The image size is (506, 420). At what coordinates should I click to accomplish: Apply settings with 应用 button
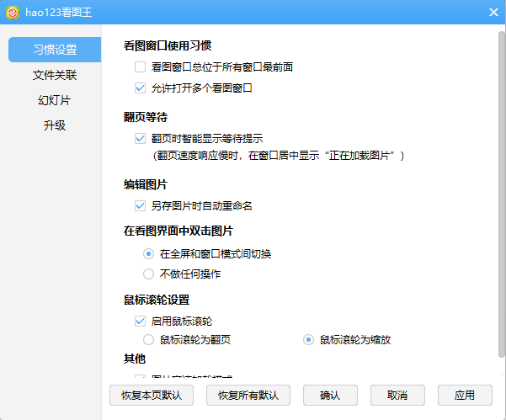(x=465, y=395)
